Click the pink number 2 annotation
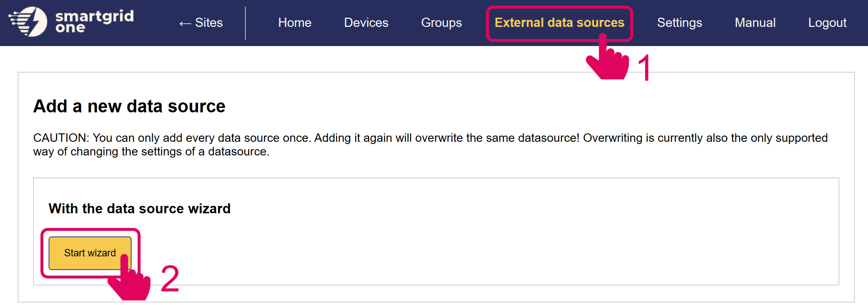 (x=170, y=279)
